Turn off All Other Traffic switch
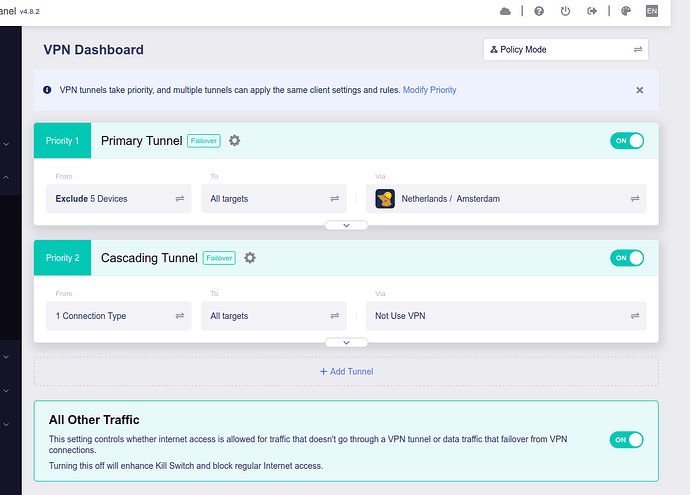Viewport: 690px width, 495px height. pos(627,439)
